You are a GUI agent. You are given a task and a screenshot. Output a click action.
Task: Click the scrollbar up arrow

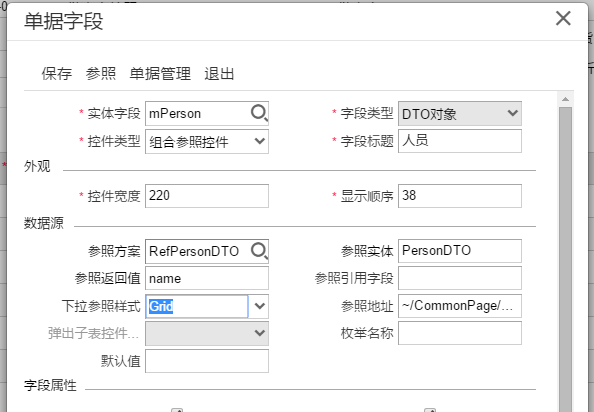565,99
